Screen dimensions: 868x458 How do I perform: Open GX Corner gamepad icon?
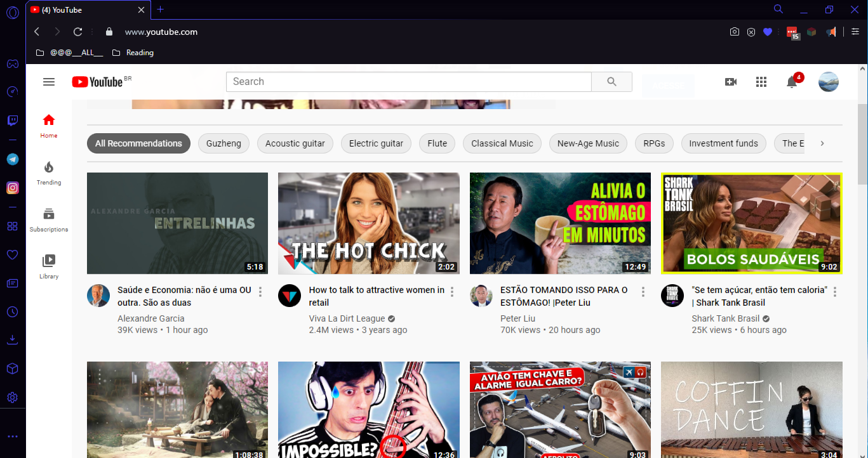(13, 64)
